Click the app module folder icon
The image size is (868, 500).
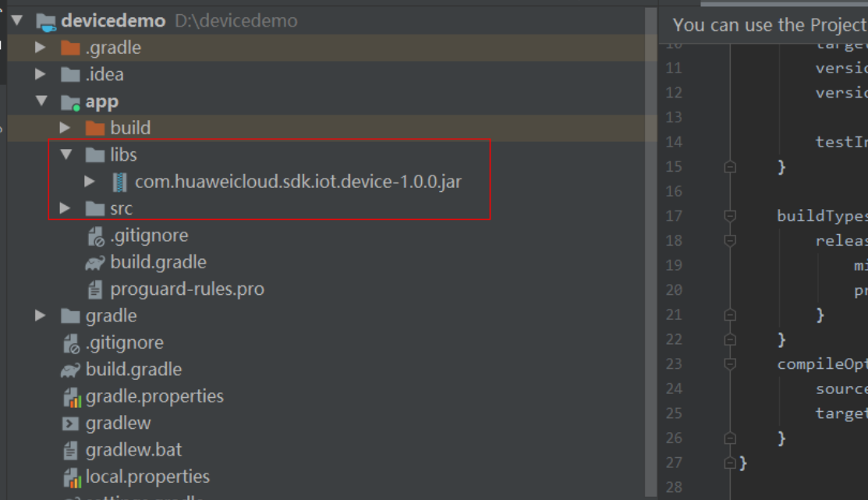point(71,101)
